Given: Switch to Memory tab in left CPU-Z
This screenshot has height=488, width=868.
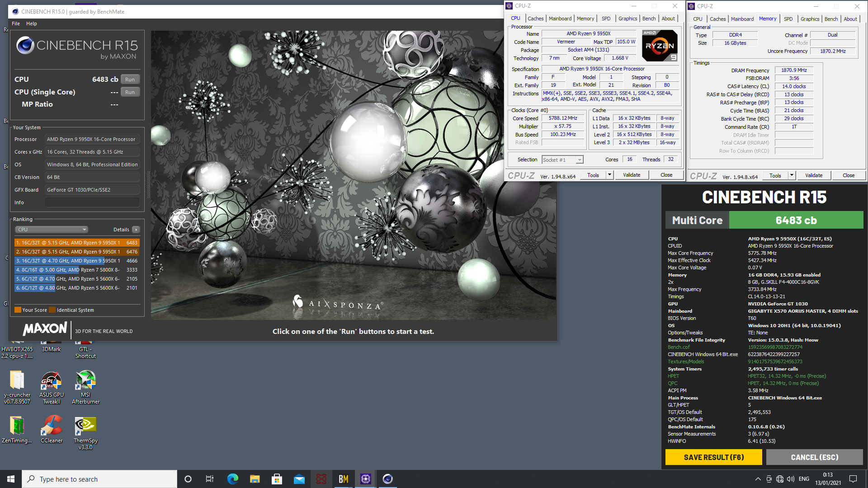Looking at the screenshot, I should pos(585,19).
